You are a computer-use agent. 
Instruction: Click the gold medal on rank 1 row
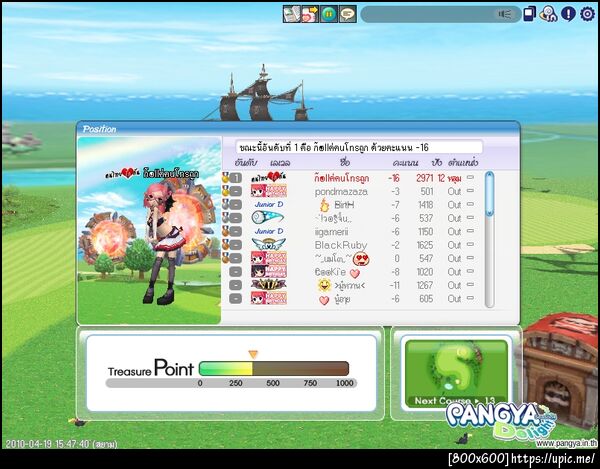pos(225,177)
